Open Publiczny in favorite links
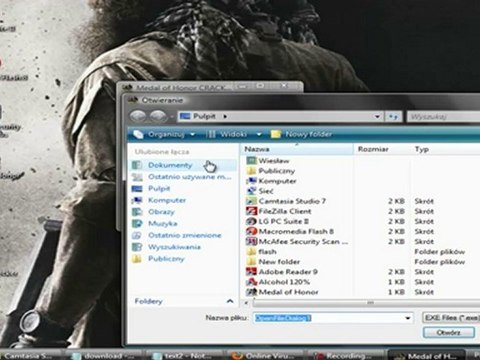 click(166, 258)
